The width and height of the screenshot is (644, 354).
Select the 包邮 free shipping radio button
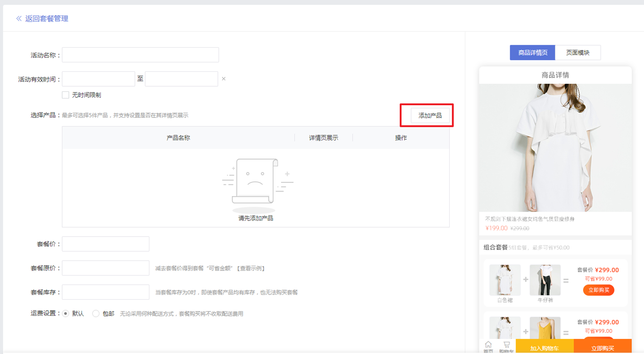coord(96,313)
